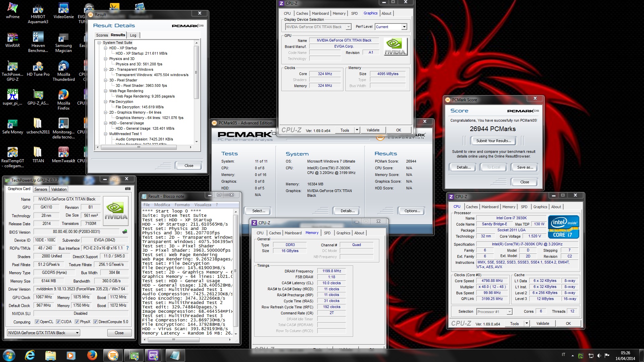Image resolution: width=644 pixels, height=362 pixels.
Task: Collapse HDD - XP Startup tree node
Action: (x=105, y=48)
